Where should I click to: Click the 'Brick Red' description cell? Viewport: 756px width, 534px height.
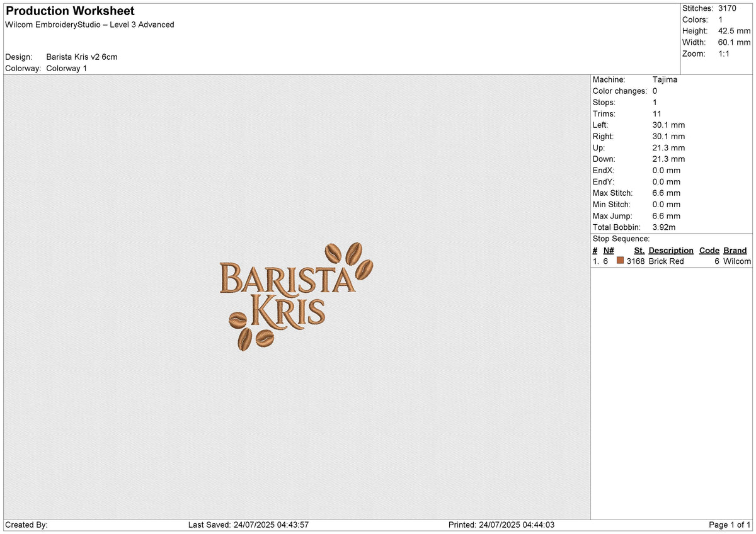666,261
